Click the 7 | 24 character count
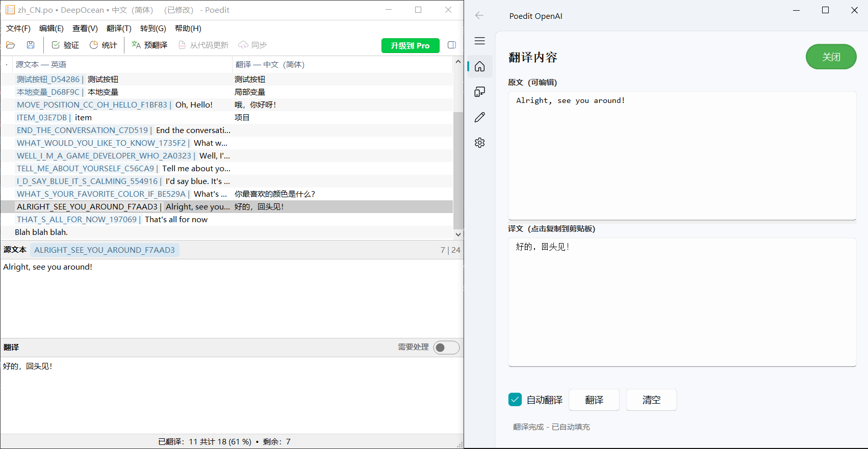 click(450, 250)
